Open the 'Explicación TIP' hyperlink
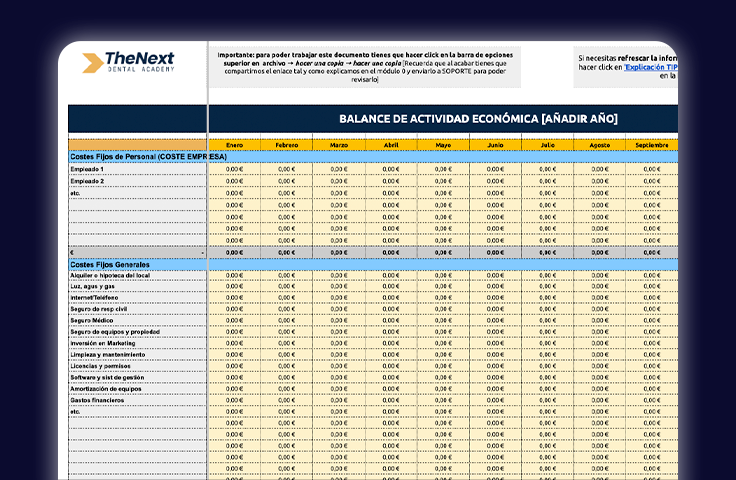Screen dimensions: 736x480 (x=651, y=67)
